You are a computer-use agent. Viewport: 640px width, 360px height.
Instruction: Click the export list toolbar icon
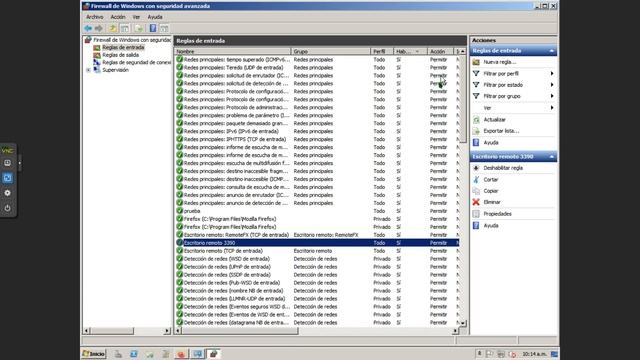[139, 28]
